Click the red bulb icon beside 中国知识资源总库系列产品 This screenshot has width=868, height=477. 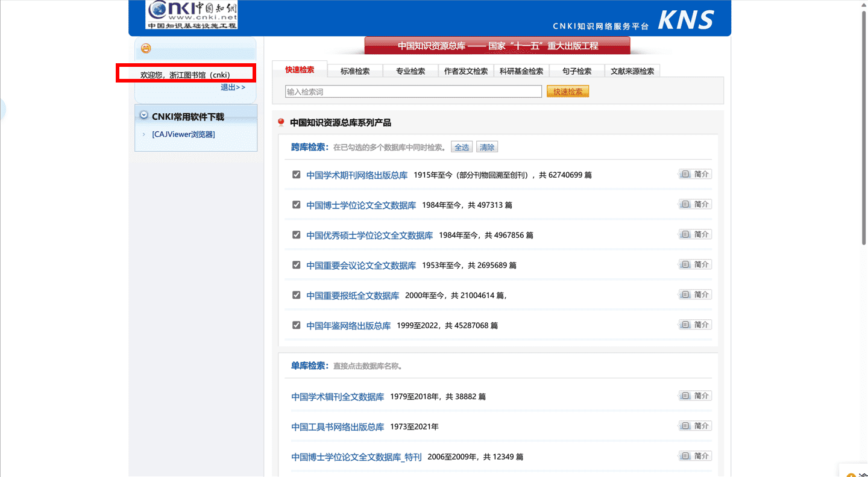pyautogui.click(x=281, y=123)
